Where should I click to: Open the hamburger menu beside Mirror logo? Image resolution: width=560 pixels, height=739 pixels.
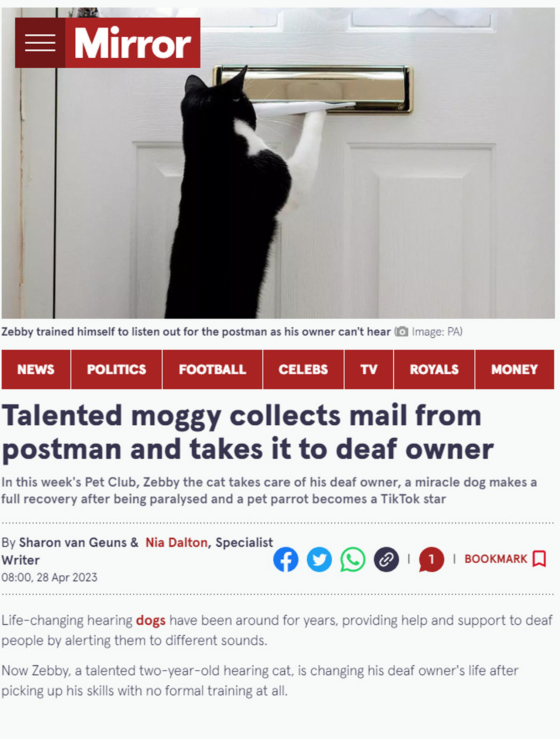(x=40, y=43)
